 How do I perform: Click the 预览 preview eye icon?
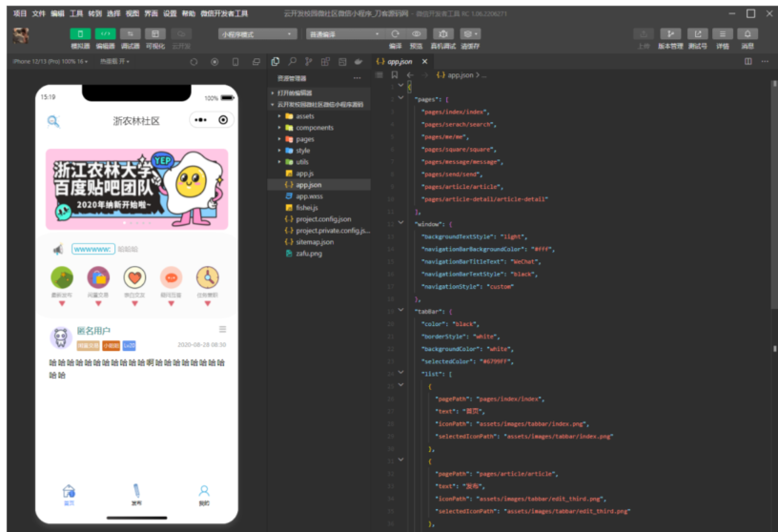(x=417, y=33)
